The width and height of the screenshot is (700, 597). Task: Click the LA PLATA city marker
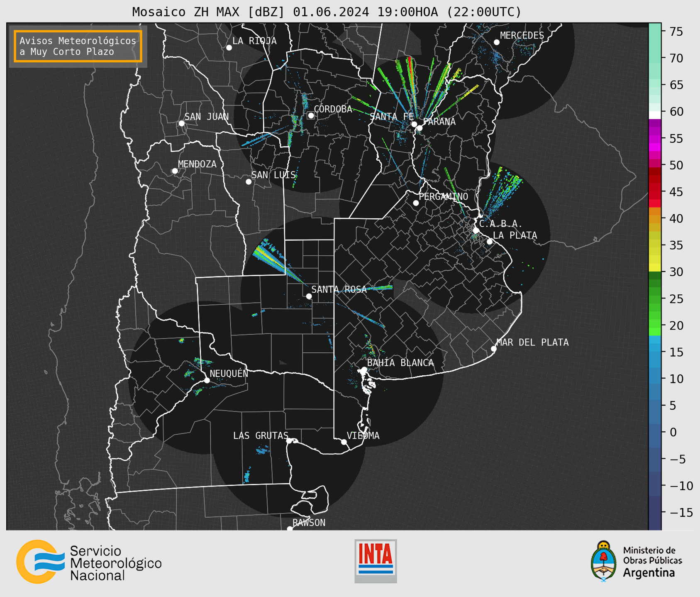490,242
